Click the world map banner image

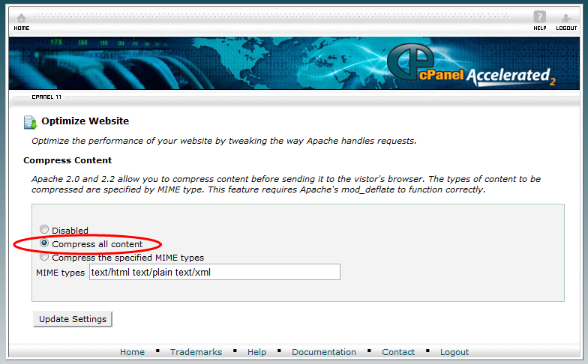294,63
